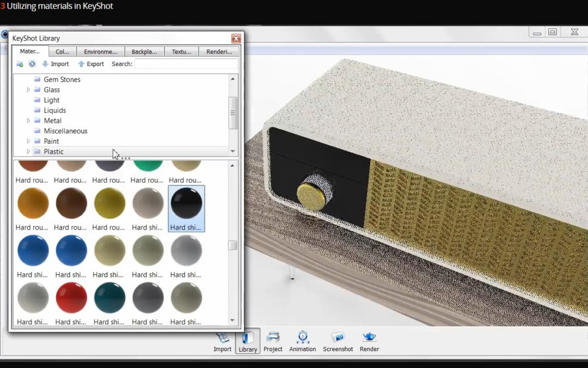Open the Project panel icon
588x368 pixels.
coord(273,341)
